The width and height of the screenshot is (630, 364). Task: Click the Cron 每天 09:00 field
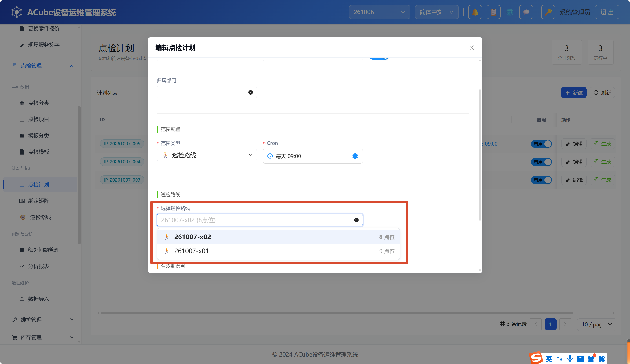[313, 156]
